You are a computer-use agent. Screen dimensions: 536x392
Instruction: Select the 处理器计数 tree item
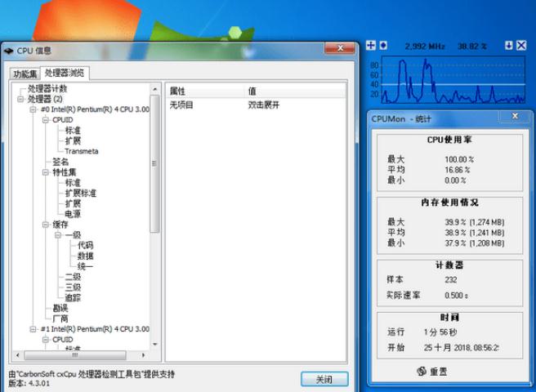tap(47, 89)
